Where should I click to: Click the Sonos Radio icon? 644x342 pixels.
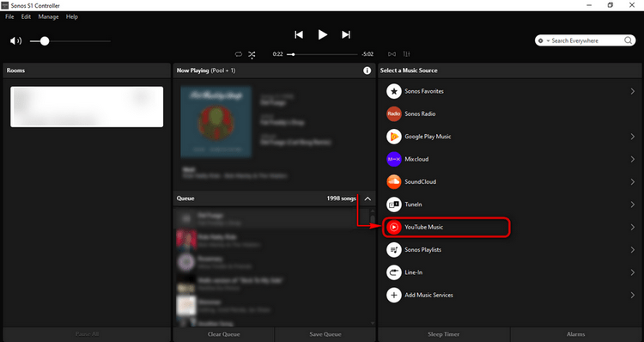tap(394, 114)
